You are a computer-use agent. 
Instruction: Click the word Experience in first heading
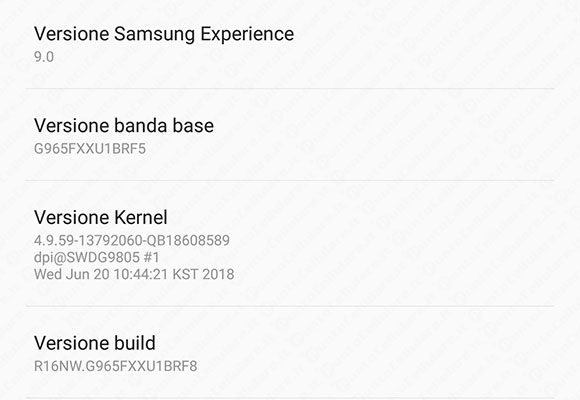click(247, 34)
